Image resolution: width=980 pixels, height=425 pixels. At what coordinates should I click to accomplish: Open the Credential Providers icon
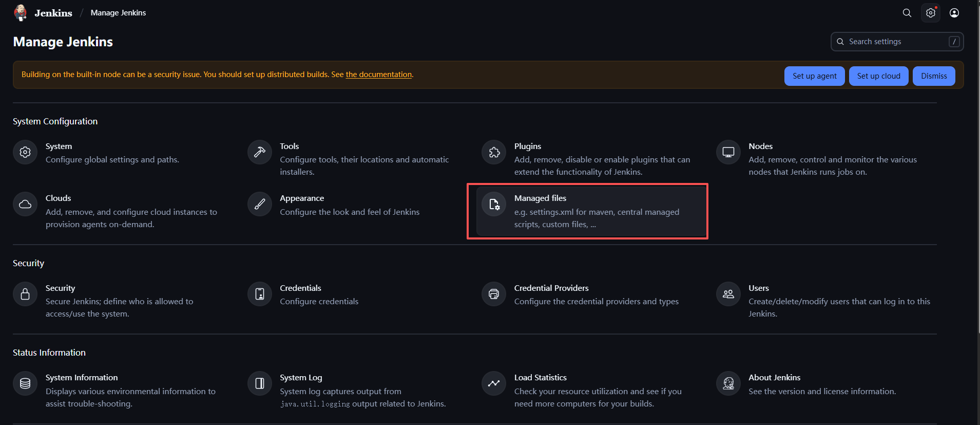coord(494,294)
